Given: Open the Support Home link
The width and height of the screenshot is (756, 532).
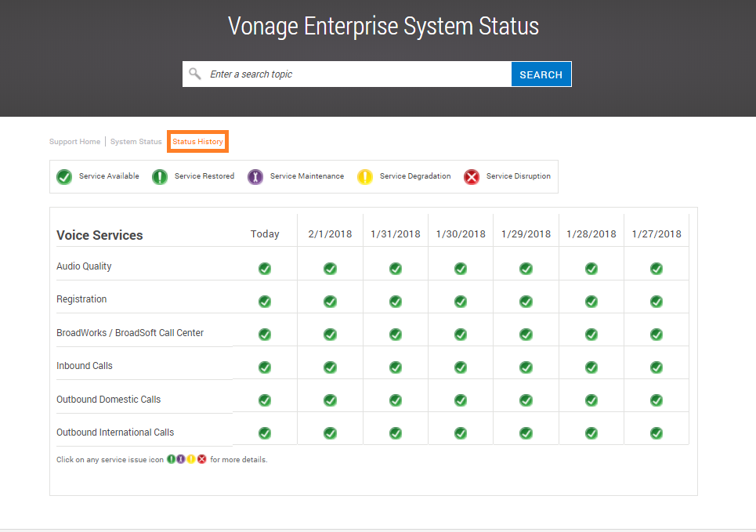Looking at the screenshot, I should coord(74,141).
